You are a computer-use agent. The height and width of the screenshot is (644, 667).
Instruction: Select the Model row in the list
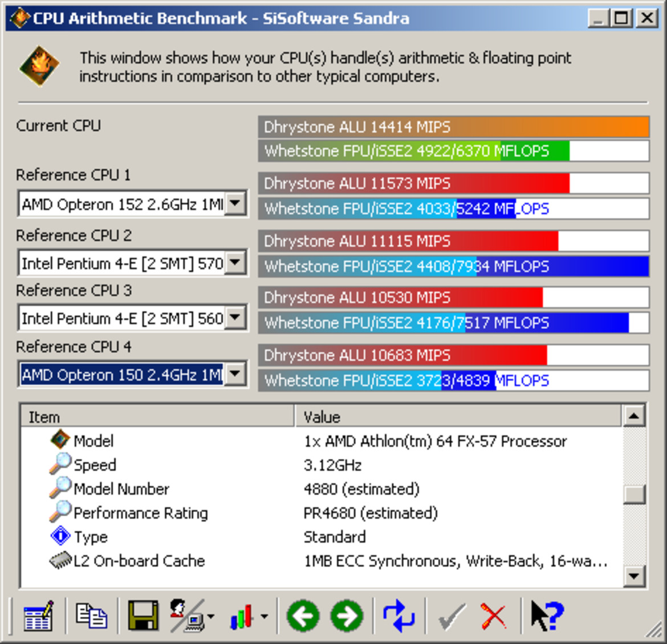coord(322,441)
